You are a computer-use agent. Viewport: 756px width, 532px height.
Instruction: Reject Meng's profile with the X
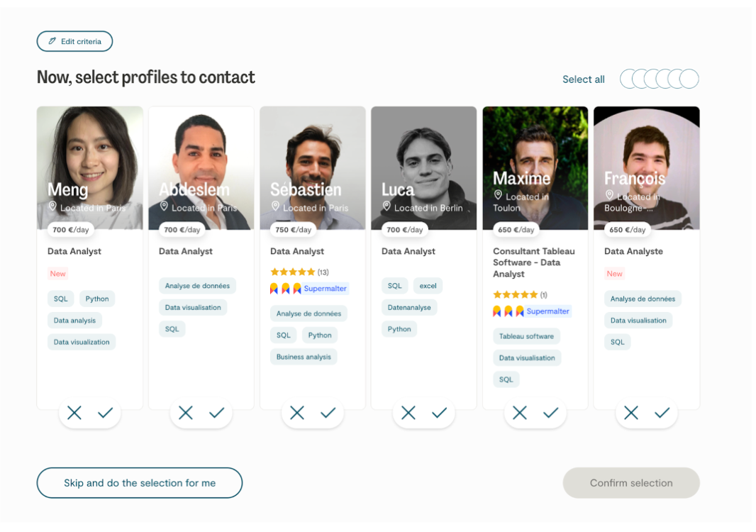(x=74, y=413)
